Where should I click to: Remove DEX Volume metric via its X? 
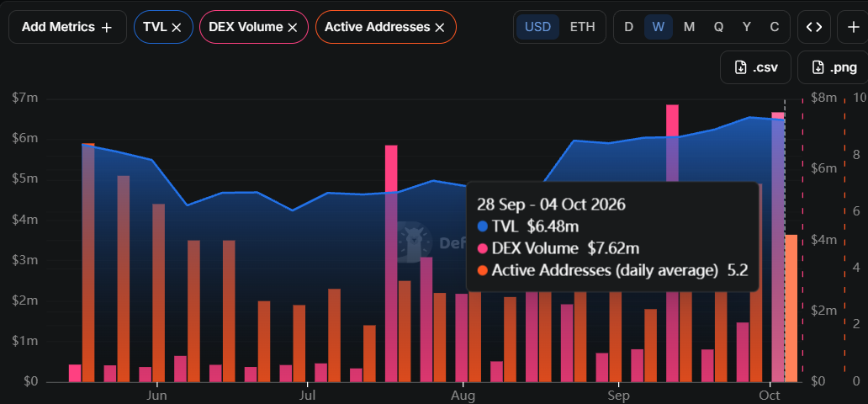pyautogui.click(x=294, y=27)
